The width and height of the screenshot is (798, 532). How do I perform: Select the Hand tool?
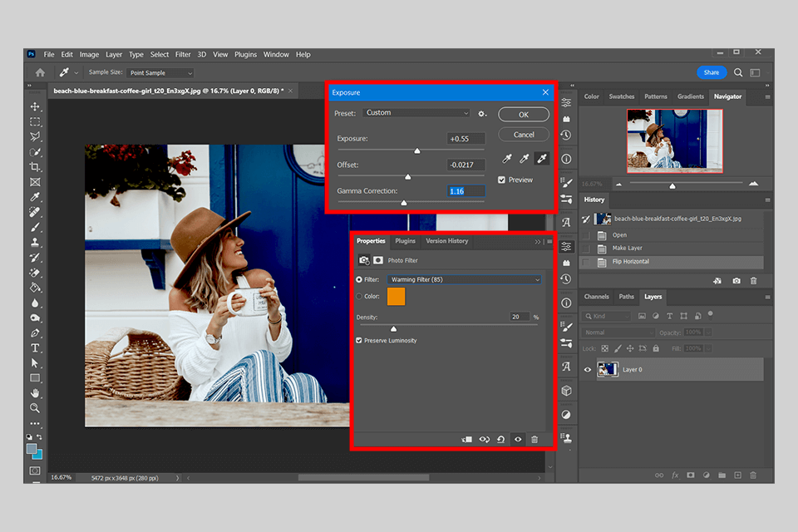35,393
